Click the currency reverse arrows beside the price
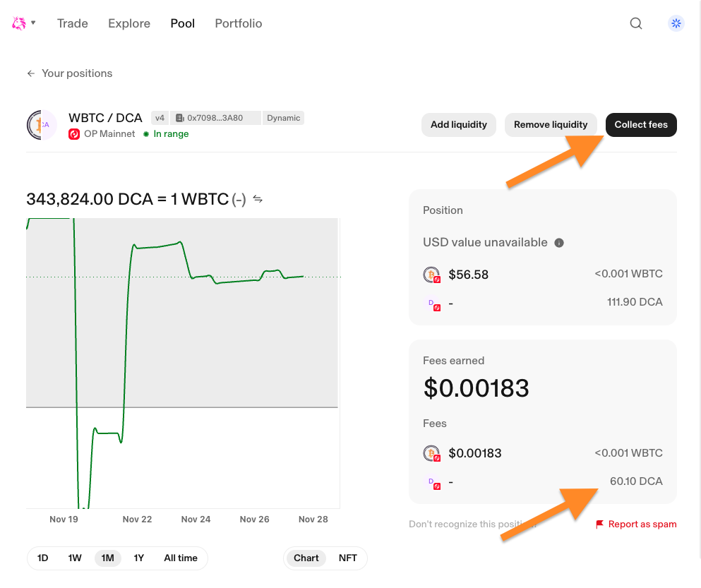The image size is (701, 588). (257, 199)
